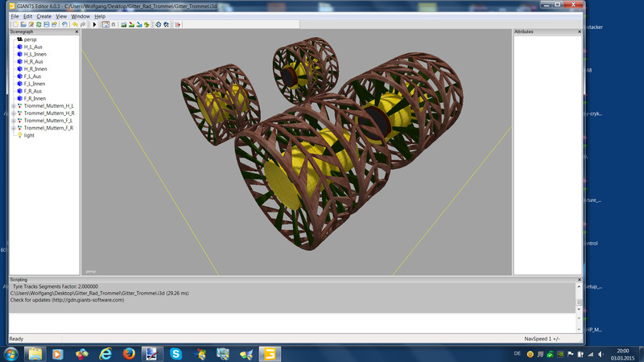Close the Scenegraph panel
The width and height of the screenshot is (644, 362).
(x=76, y=32)
